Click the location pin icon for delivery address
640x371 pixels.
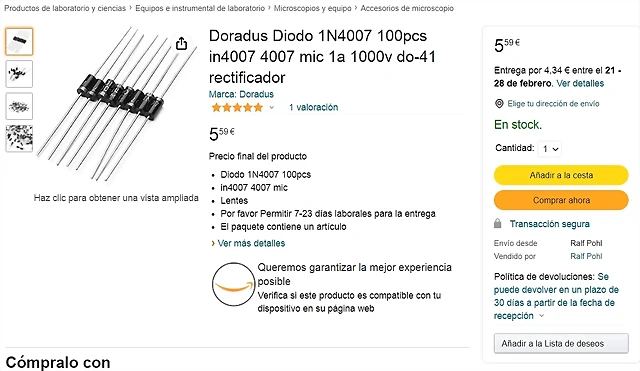[499, 104]
